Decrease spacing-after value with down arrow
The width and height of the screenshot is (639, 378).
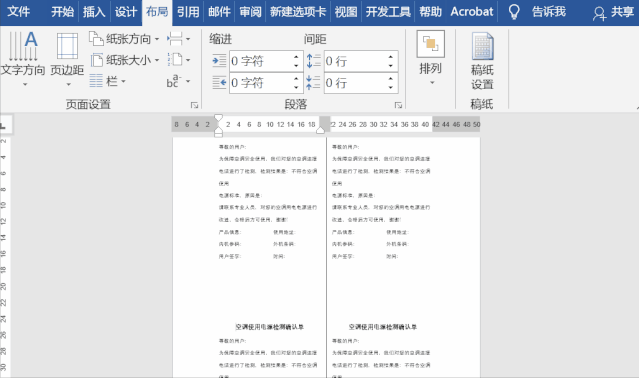pos(390,87)
